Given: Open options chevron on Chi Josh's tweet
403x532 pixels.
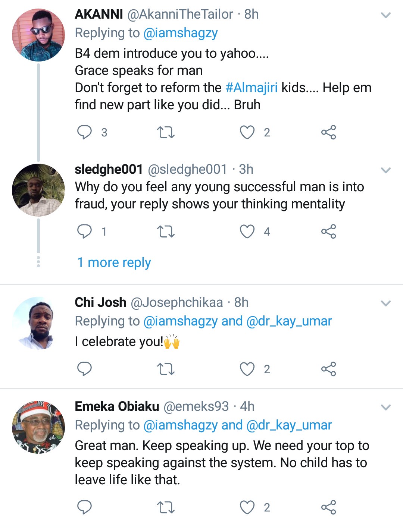Looking at the screenshot, I should [385, 303].
